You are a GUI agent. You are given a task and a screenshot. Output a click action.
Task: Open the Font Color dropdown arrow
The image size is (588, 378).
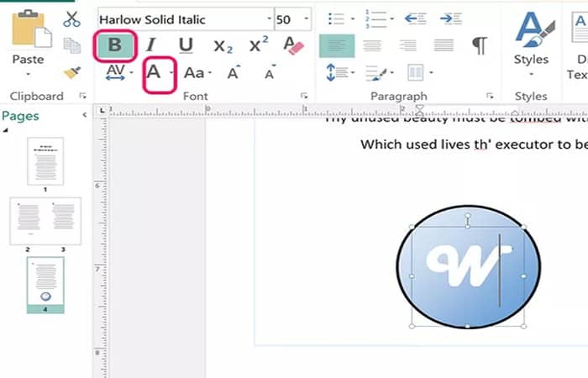tap(171, 72)
